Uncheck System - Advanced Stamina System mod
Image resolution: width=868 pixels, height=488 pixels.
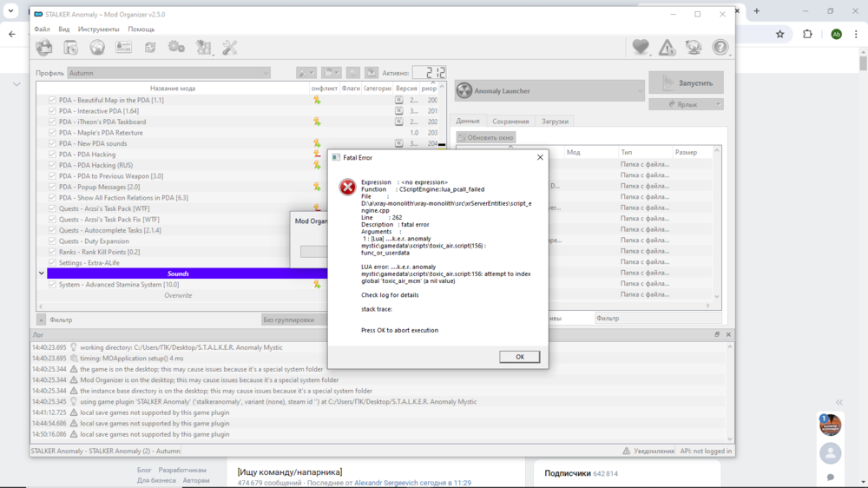52,284
